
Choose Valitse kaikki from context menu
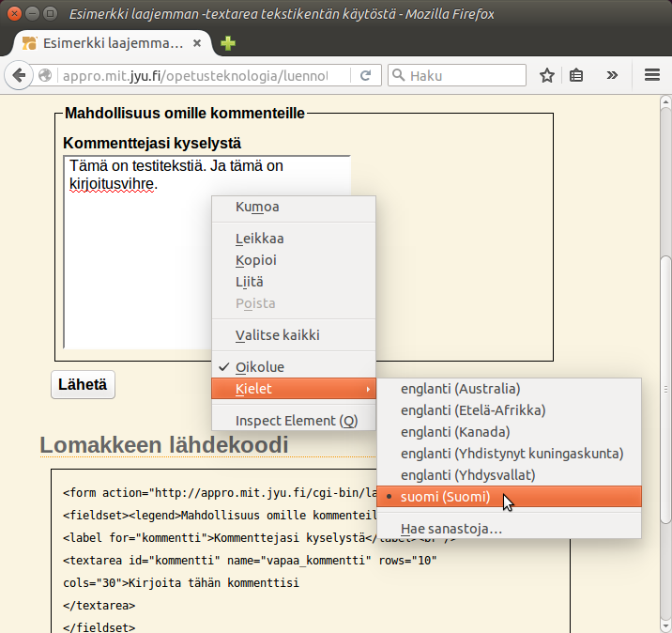pos(278,335)
